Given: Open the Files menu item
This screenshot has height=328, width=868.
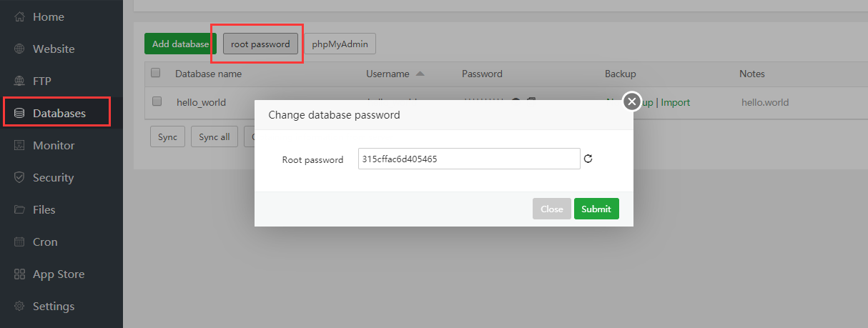Looking at the screenshot, I should point(44,209).
